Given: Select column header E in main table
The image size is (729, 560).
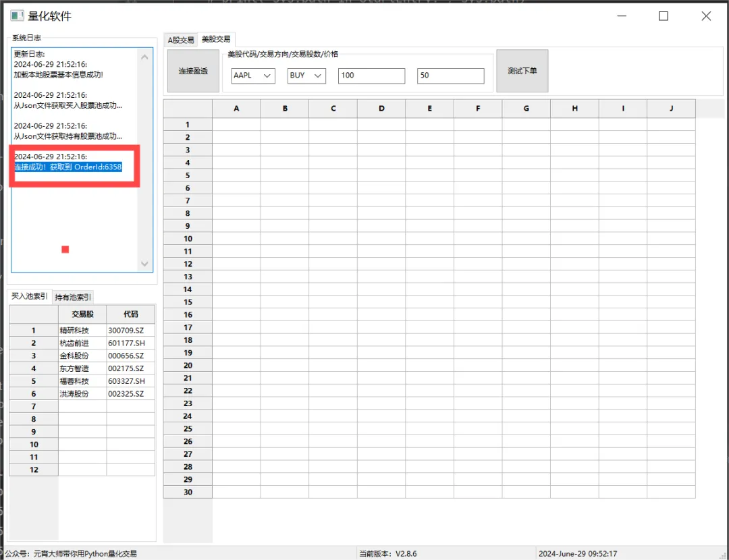Looking at the screenshot, I should click(x=429, y=108).
